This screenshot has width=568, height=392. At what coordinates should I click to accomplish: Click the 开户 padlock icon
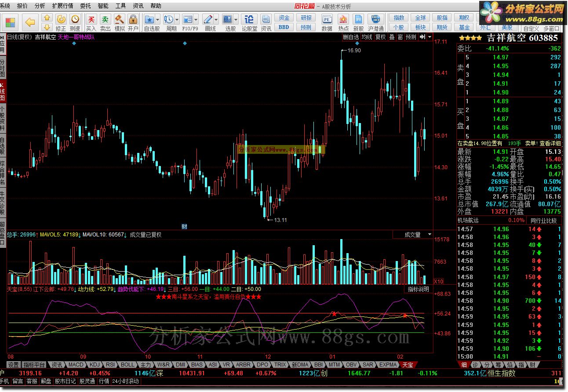(133, 19)
